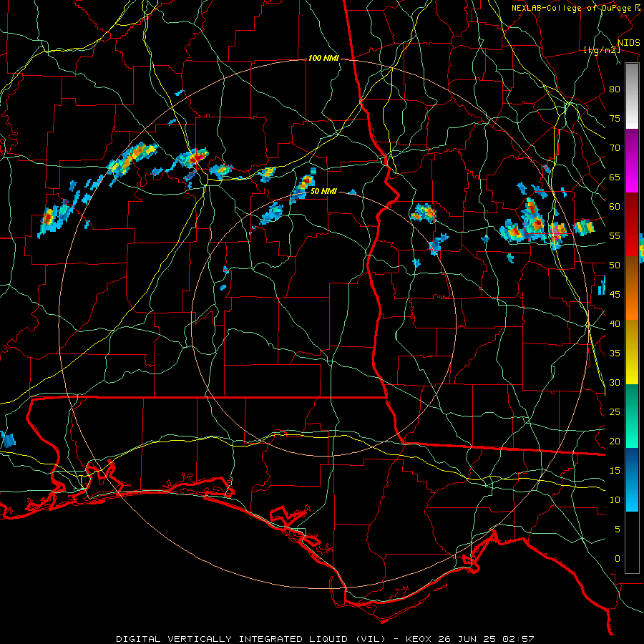This screenshot has height=644, width=644.
Task: Click the 45 value on the VIL scale
Action: (615, 295)
